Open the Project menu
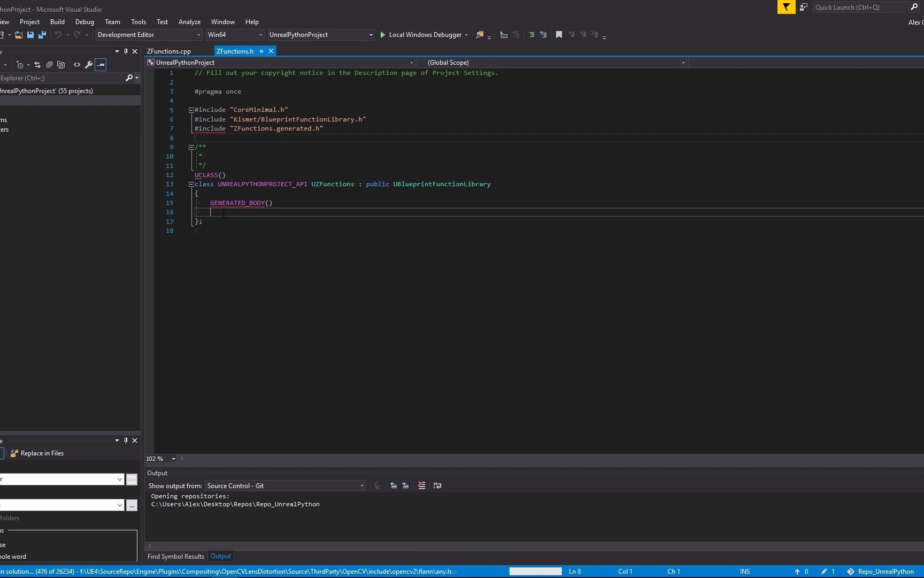924x578 pixels. click(x=29, y=22)
